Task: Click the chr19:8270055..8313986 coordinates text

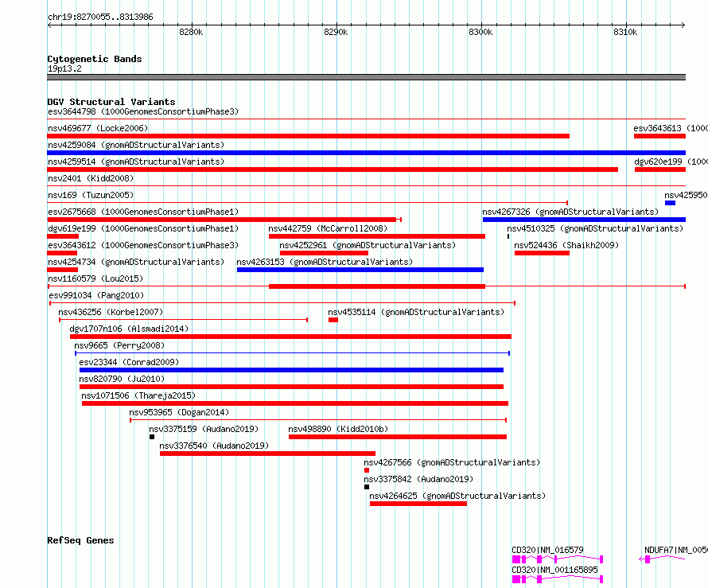Action: coord(100,18)
